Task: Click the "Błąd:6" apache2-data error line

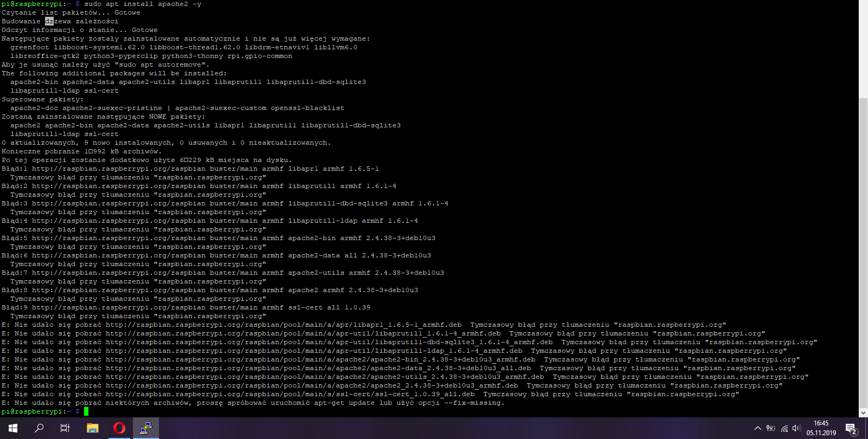Action: pyautogui.click(x=216, y=255)
